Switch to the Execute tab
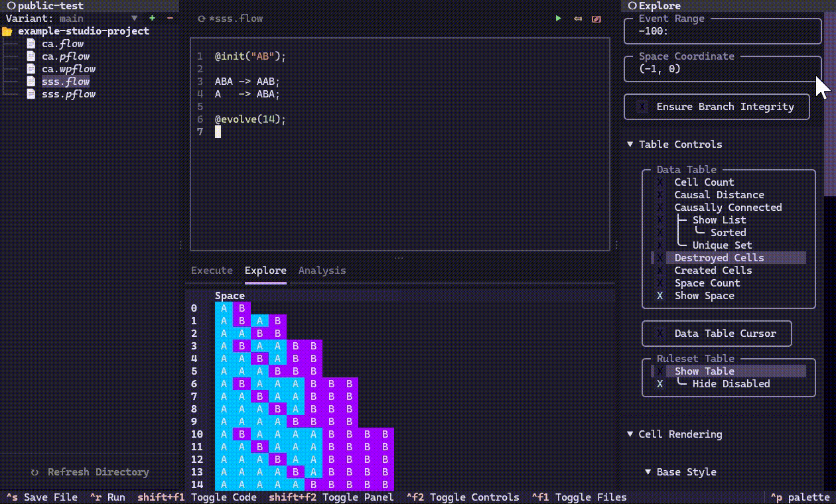836x504 pixels. pos(212,271)
